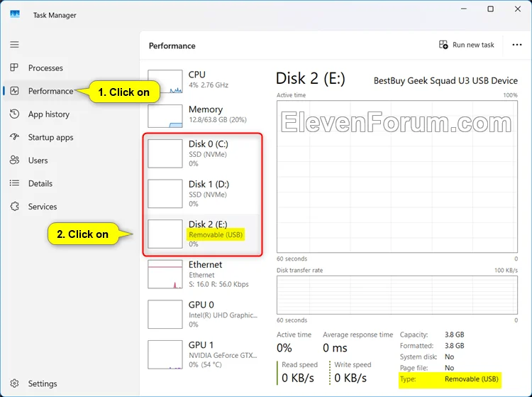
Task: Click the Formatted 3.8 GB value
Action: click(x=454, y=346)
